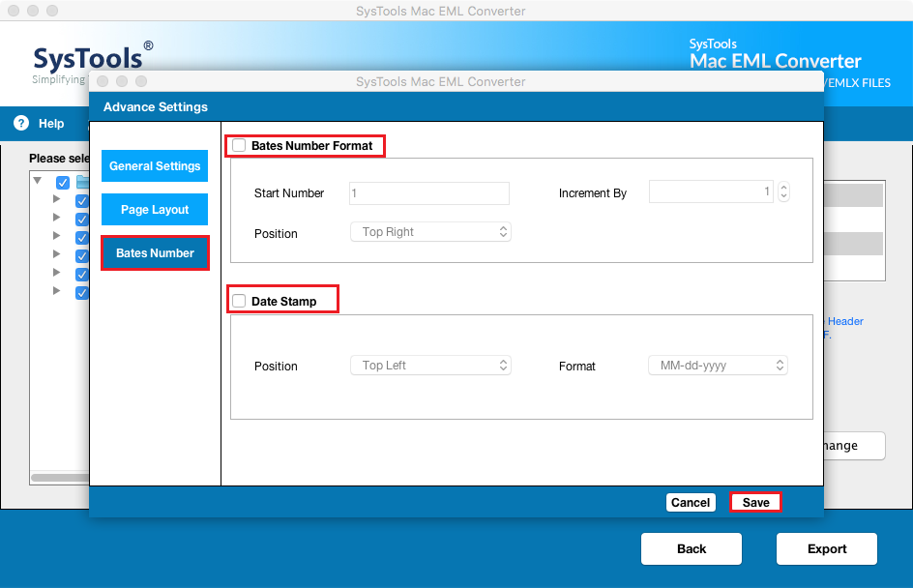Uncheck the top-level folder checkbox in tree
This screenshot has width=913, height=588.
tap(63, 182)
